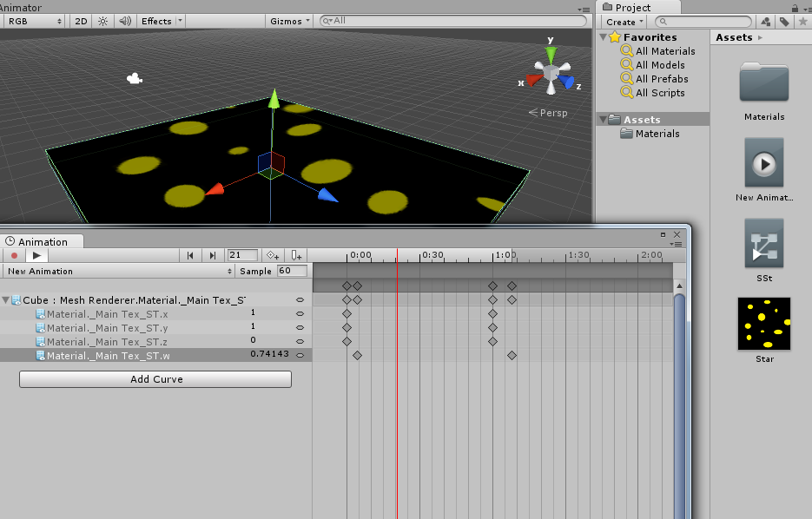Collapse the Assets folder tree

[603, 120]
